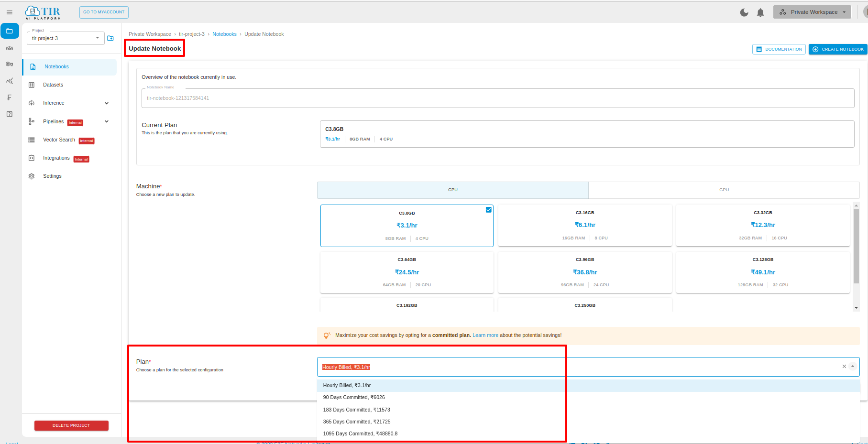Collapse the Plan dropdown arrow
This screenshot has height=444, width=868.
[853, 367]
